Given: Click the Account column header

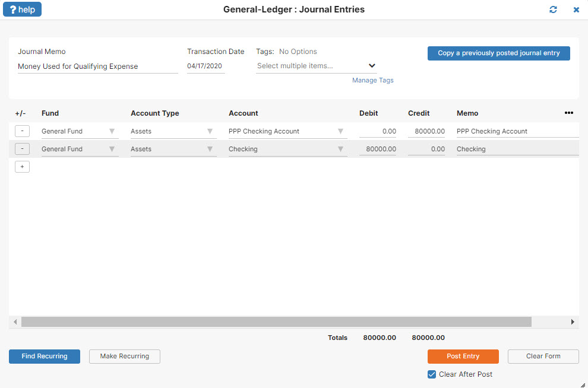Looking at the screenshot, I should click(x=244, y=113).
